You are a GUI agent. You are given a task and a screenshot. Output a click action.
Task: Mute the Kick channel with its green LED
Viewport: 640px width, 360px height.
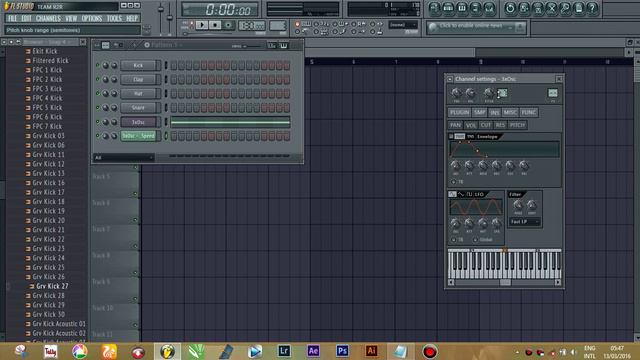[x=98, y=65]
